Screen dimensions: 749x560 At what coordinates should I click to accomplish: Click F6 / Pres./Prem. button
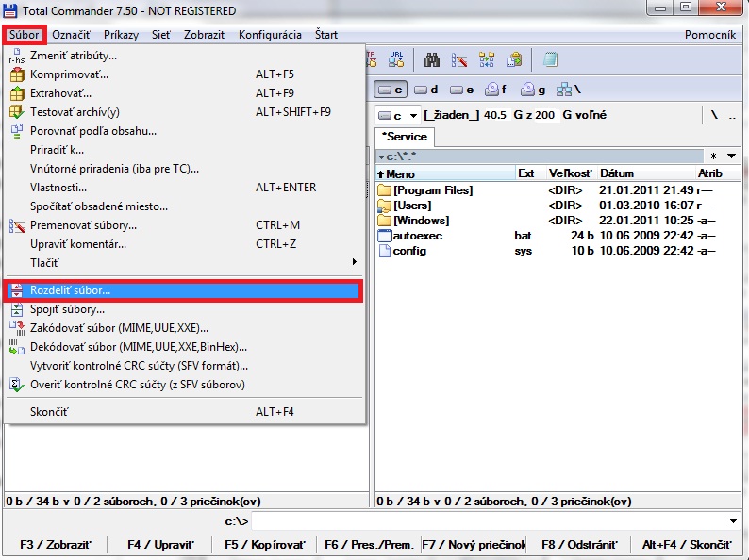[x=369, y=545]
